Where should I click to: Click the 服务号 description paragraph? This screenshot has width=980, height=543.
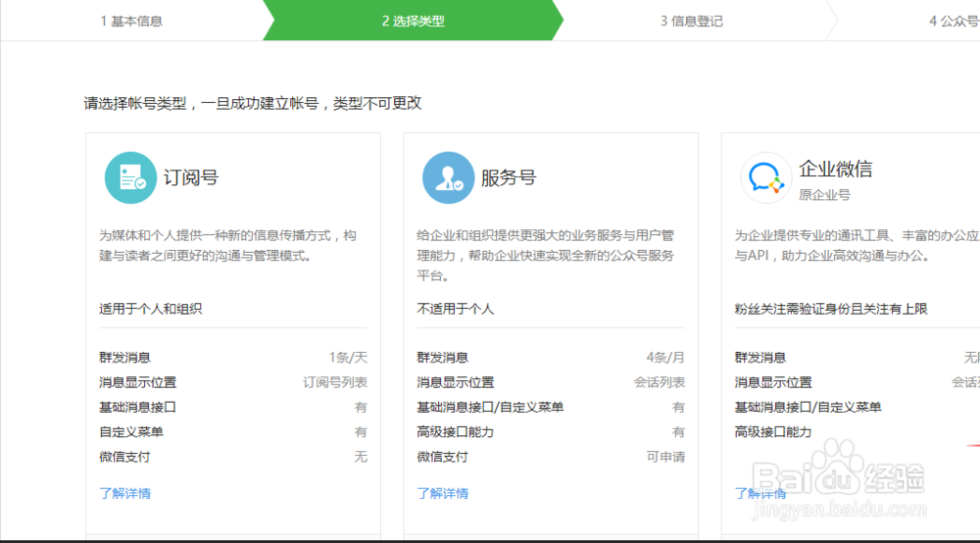tap(546, 256)
